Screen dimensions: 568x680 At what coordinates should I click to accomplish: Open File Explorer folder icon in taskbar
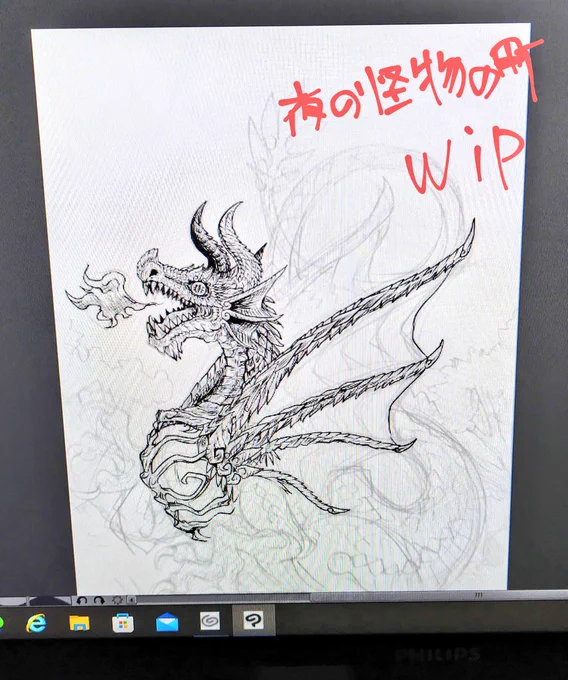[x=79, y=623]
